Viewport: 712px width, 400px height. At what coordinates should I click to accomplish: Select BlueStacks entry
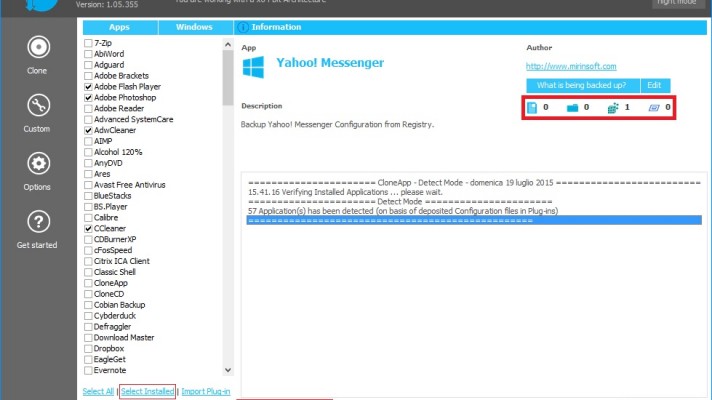113,196
